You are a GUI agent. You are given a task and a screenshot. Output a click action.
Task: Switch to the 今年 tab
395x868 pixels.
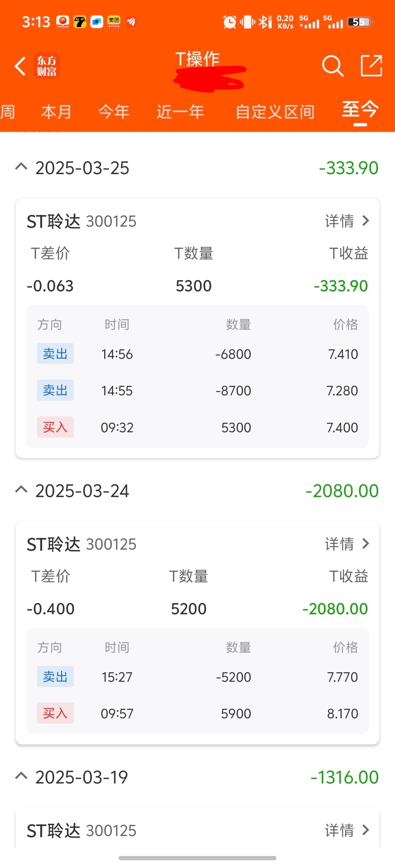click(x=114, y=112)
